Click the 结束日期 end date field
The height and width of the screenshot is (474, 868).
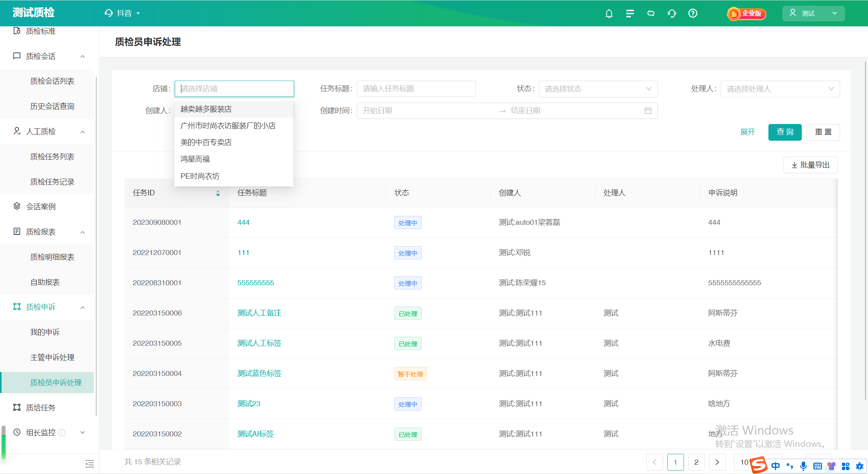tap(575, 111)
